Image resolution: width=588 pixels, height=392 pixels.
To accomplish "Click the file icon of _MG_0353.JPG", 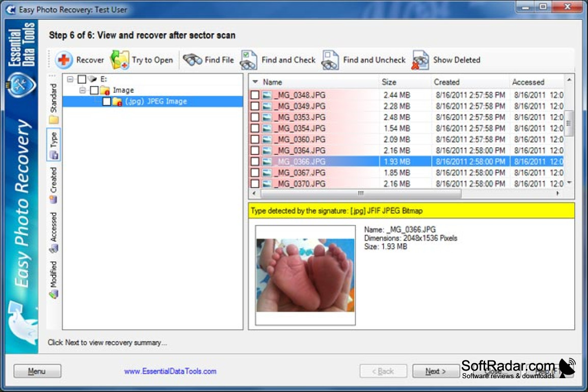I will click(266, 117).
